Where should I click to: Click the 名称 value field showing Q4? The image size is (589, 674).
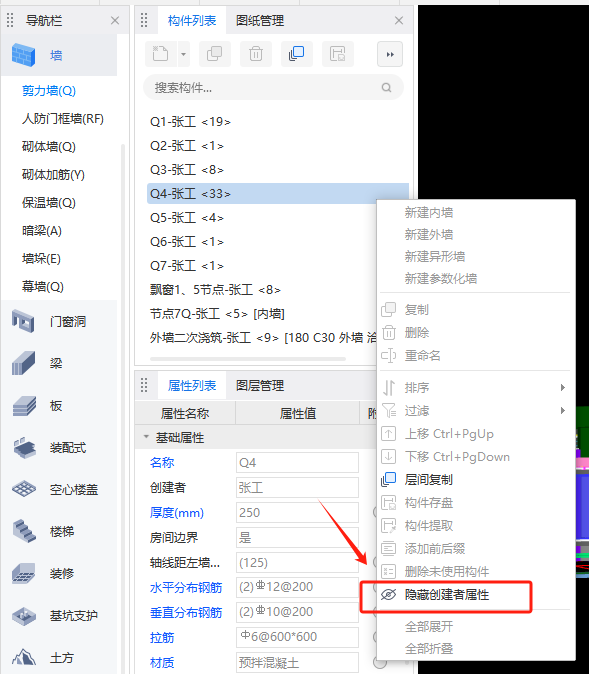(297, 463)
